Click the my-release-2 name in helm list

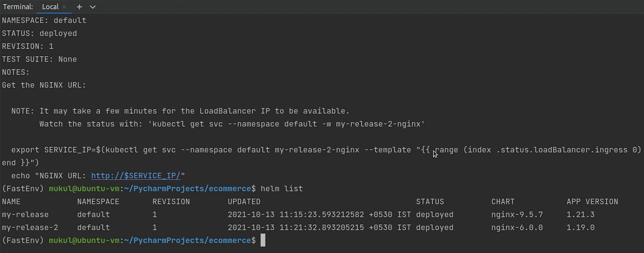pyautogui.click(x=30, y=228)
